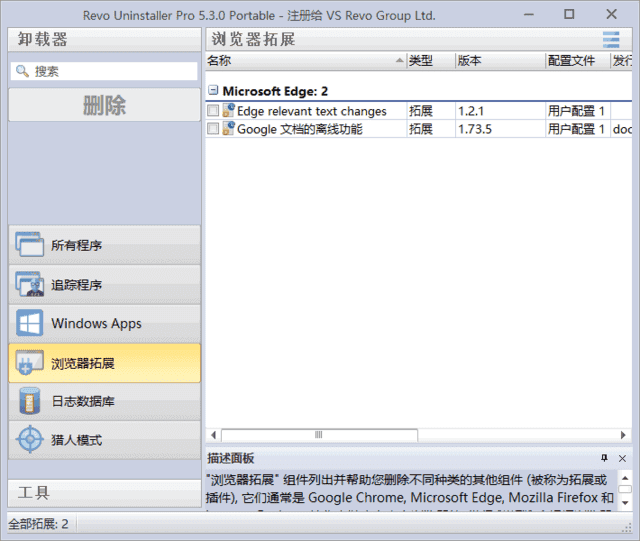Click the Edge relevant text changes extension icon
Viewport: 640px width, 541px height.
tap(228, 111)
